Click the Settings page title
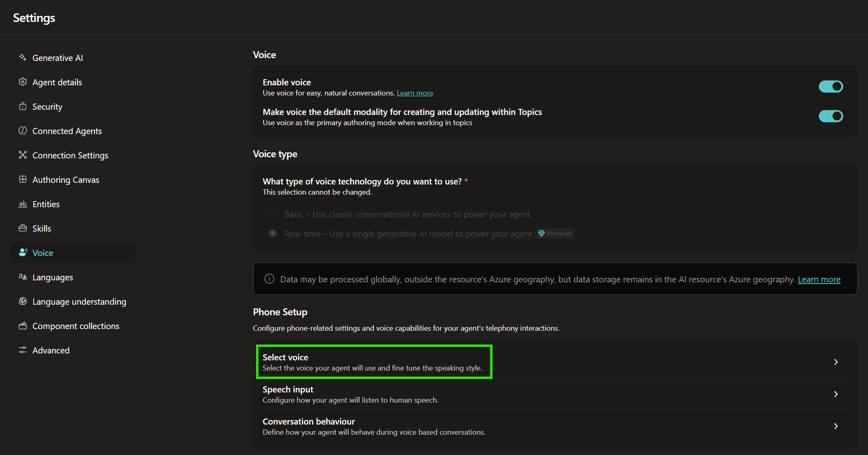 [x=34, y=18]
